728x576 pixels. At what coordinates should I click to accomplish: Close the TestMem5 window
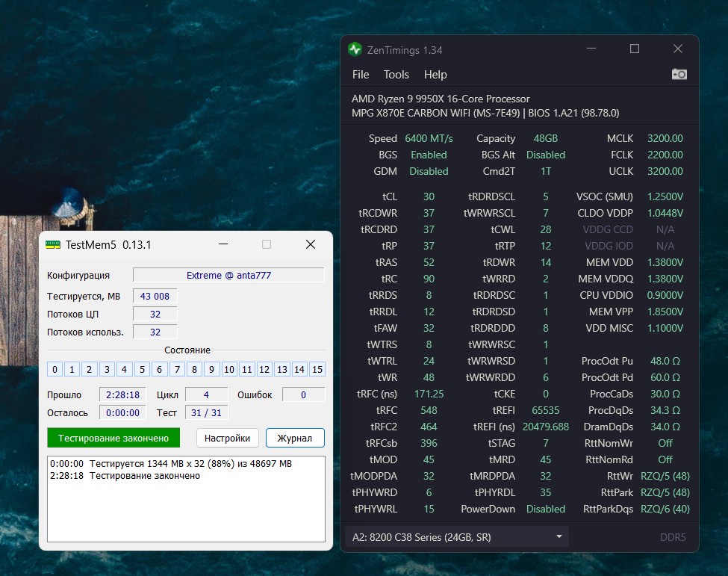coord(311,245)
